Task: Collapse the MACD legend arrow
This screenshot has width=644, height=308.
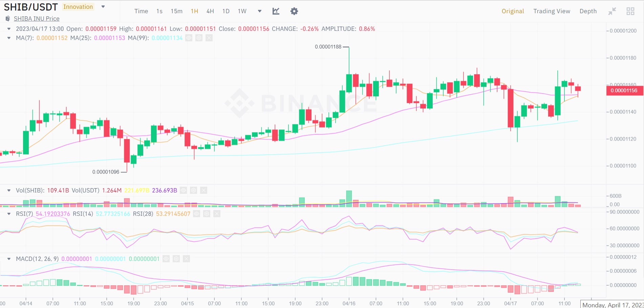Action: pyautogui.click(x=9, y=259)
